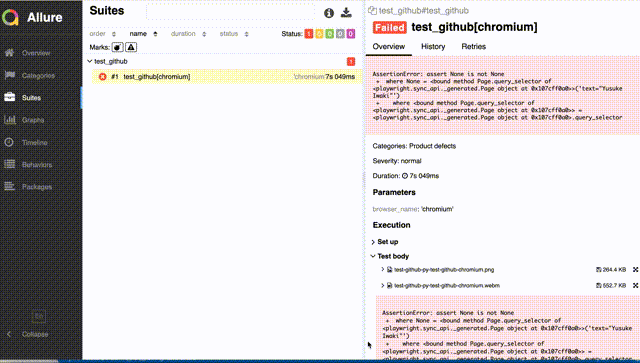Sort suites by name
The width and height of the screenshot is (640, 363).
(143, 34)
